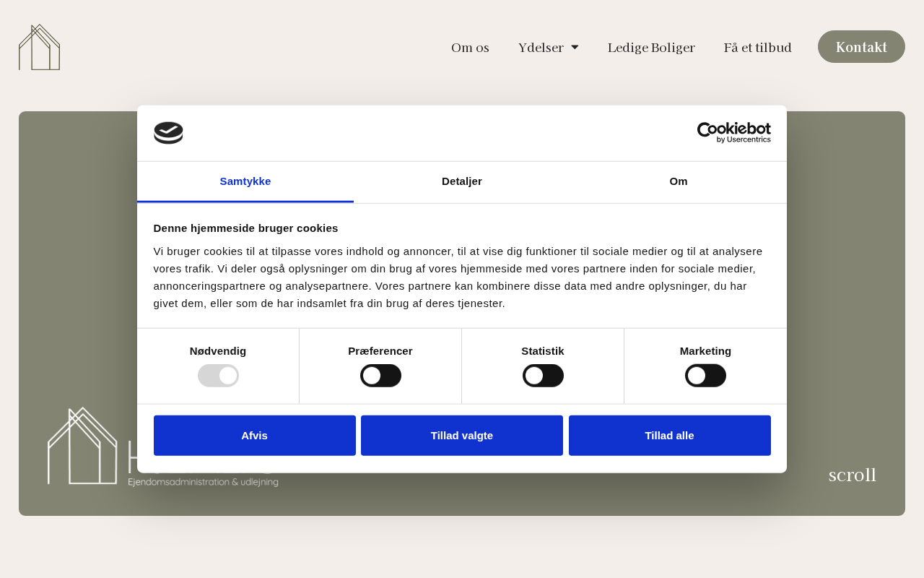This screenshot has height=578, width=924.
Task: Follow the Få et tilbud link
Action: tap(757, 48)
